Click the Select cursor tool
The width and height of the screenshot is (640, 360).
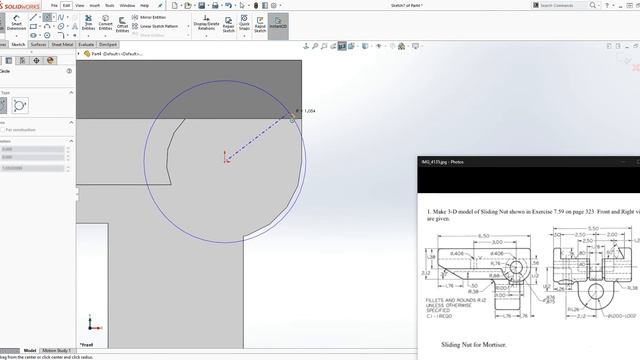coord(242,6)
